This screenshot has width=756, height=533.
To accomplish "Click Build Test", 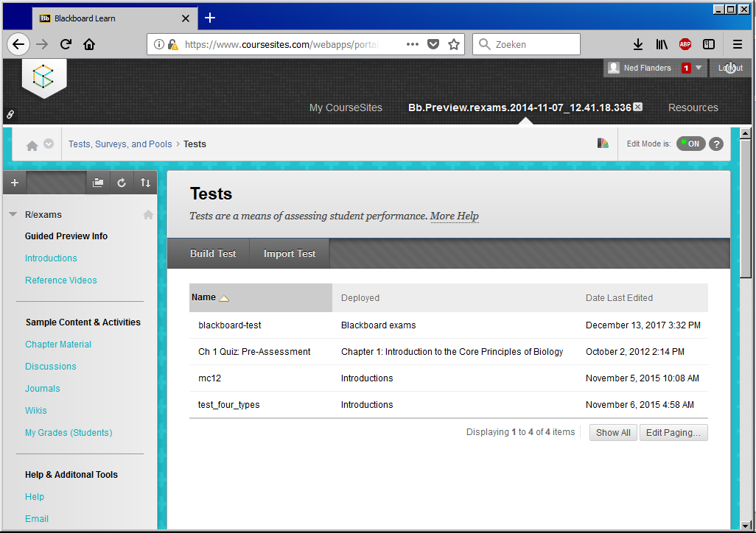I will pos(213,253).
